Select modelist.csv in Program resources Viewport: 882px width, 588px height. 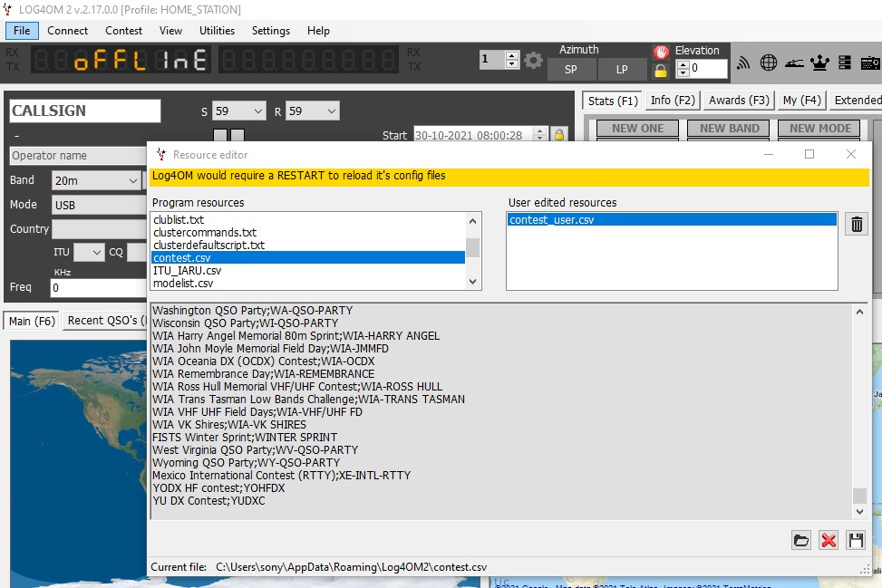point(308,283)
